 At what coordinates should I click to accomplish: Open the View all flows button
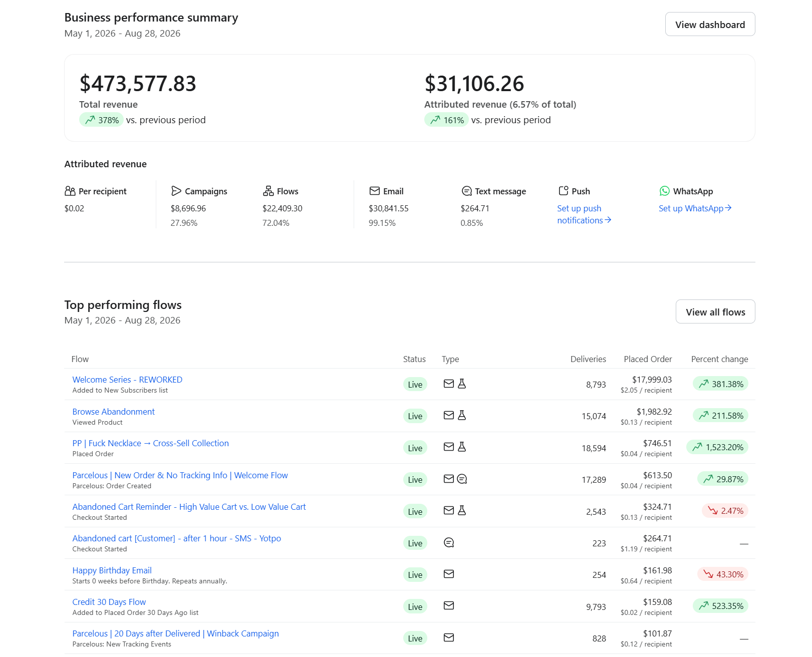pyautogui.click(x=715, y=311)
